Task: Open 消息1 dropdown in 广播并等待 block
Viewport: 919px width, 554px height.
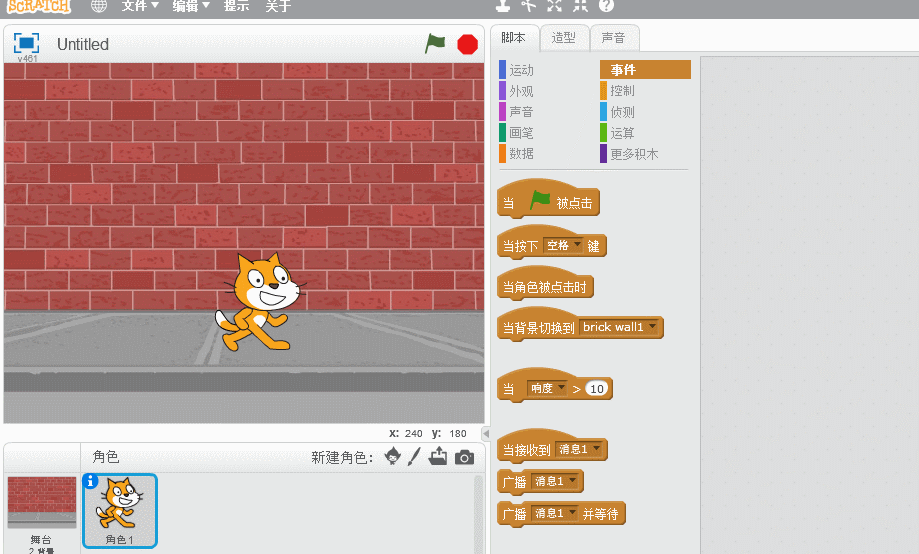Action: pyautogui.click(x=555, y=514)
